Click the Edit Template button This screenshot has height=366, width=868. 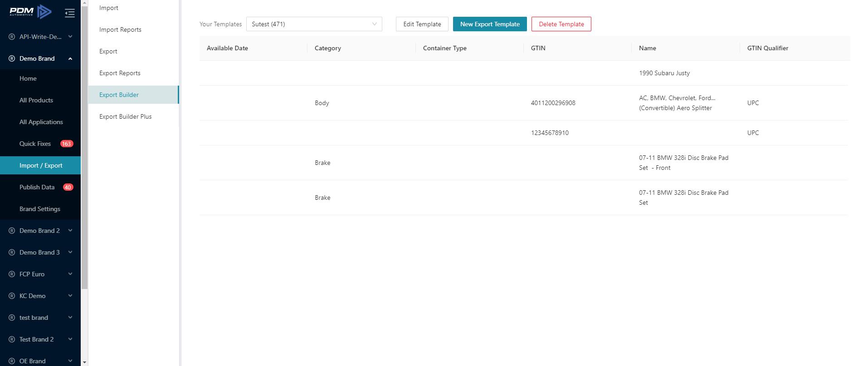point(422,24)
